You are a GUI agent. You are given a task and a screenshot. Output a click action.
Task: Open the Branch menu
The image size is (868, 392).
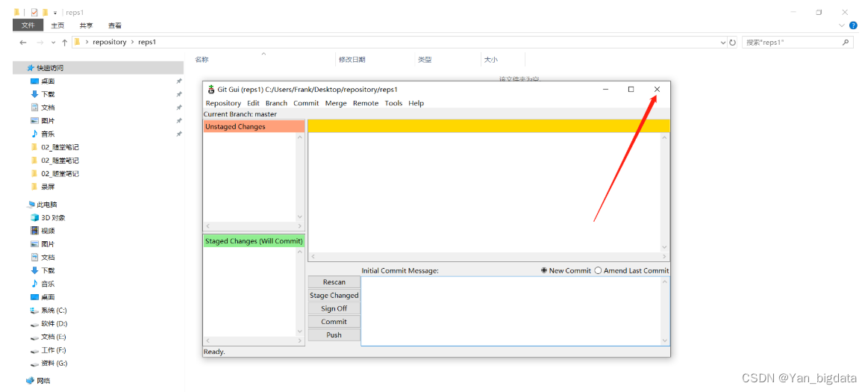pyautogui.click(x=276, y=103)
